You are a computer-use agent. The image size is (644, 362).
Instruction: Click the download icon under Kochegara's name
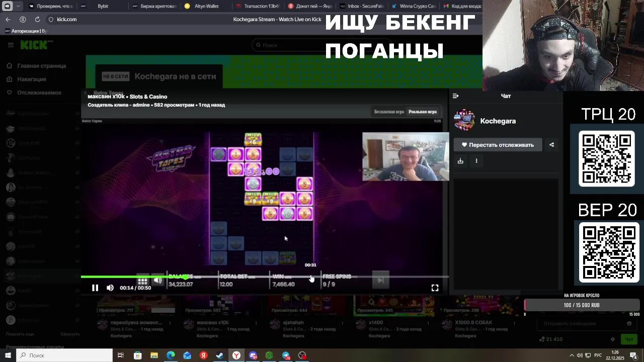coord(460,161)
